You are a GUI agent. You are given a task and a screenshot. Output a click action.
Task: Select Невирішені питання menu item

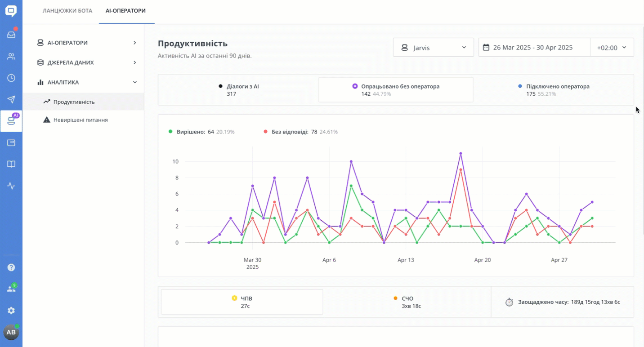(x=80, y=120)
